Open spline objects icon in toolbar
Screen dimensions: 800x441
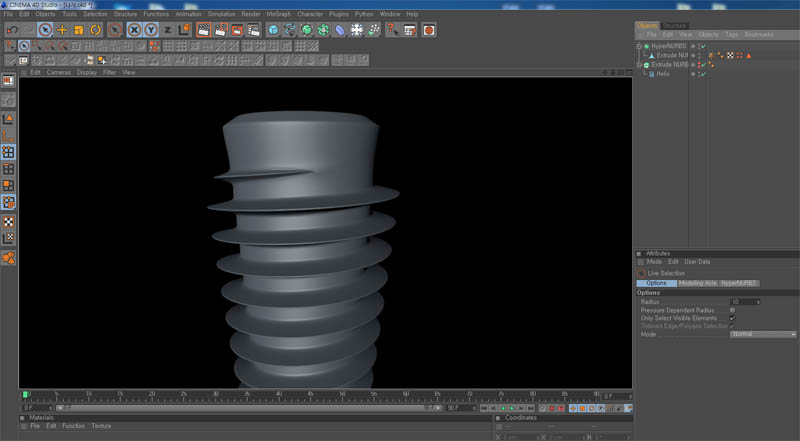[x=290, y=30]
